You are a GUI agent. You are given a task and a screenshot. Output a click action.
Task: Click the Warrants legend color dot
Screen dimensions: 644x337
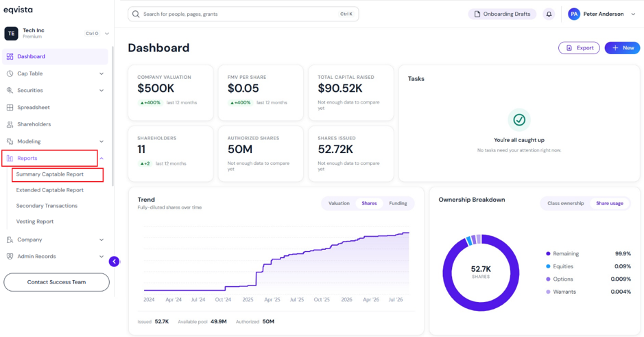click(x=548, y=292)
